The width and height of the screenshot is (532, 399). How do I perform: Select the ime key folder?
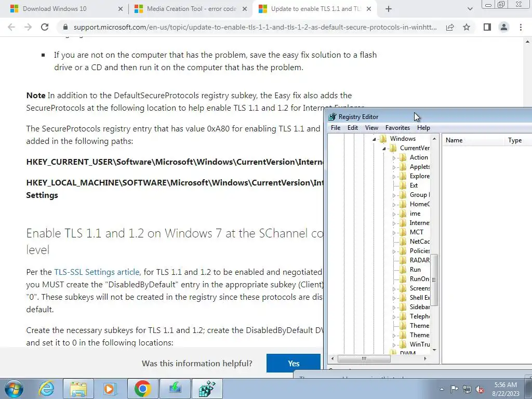click(x=410, y=214)
